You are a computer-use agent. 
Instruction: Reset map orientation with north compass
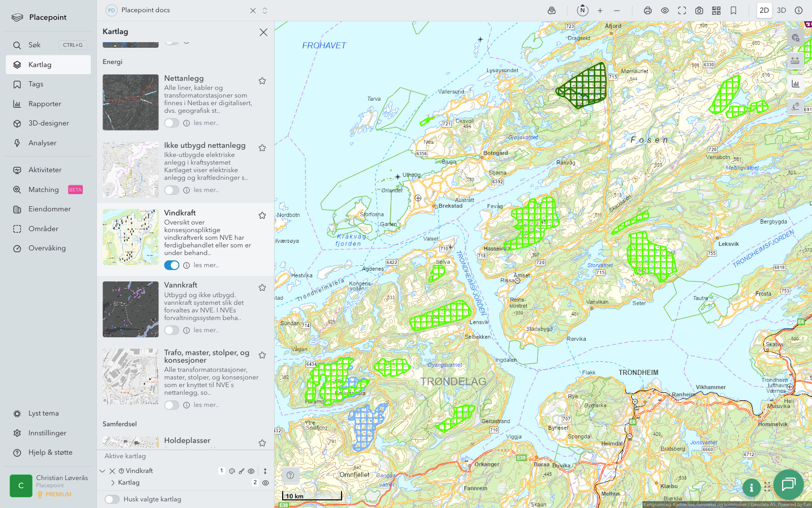[583, 10]
